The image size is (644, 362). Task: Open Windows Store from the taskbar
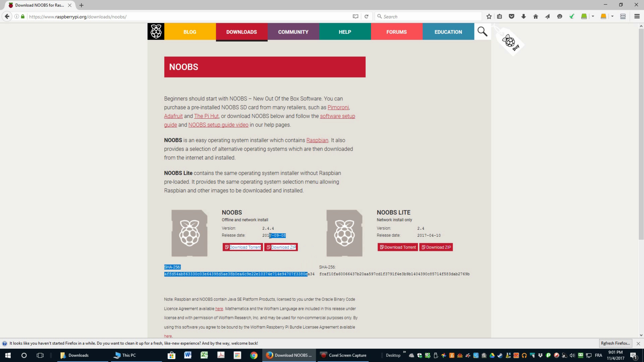172,355
